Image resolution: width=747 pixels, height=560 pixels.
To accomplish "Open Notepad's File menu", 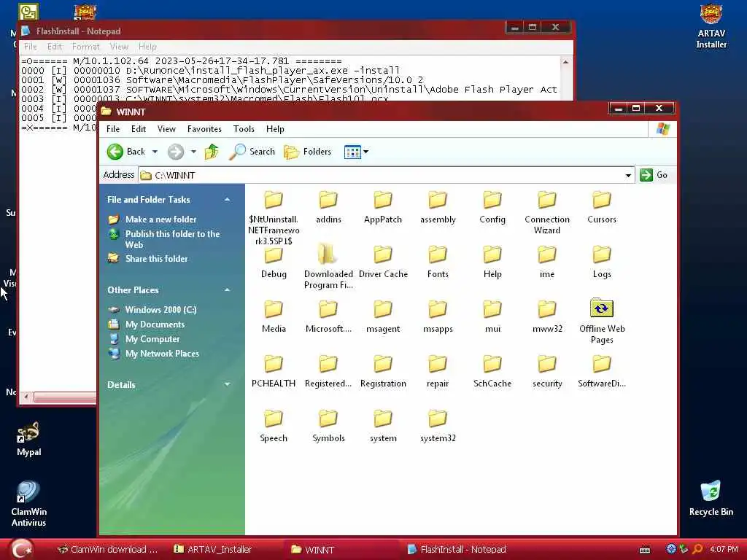I will 30,47.
